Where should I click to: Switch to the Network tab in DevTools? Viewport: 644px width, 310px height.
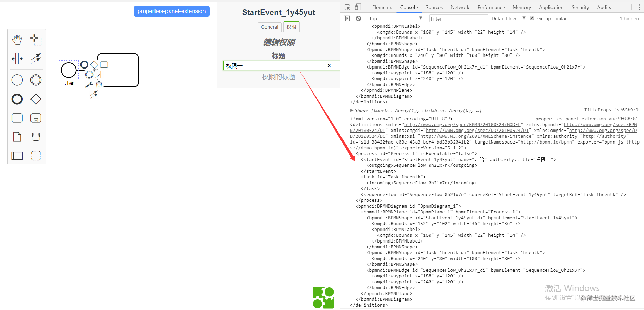[x=460, y=7]
